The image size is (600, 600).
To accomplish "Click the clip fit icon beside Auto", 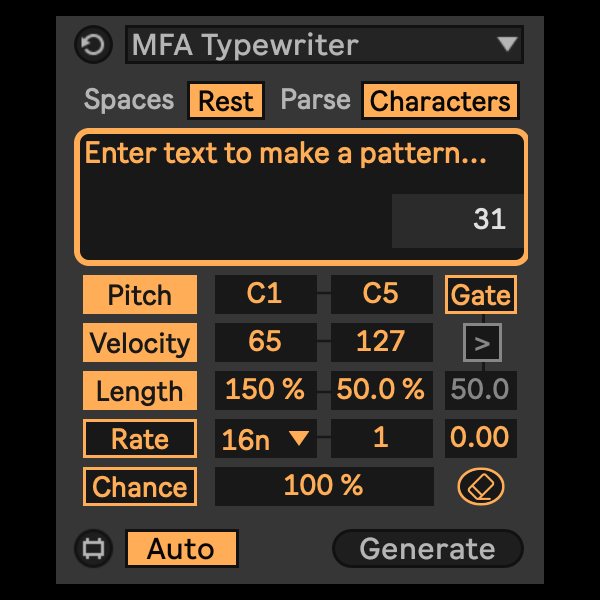I will tap(91, 549).
